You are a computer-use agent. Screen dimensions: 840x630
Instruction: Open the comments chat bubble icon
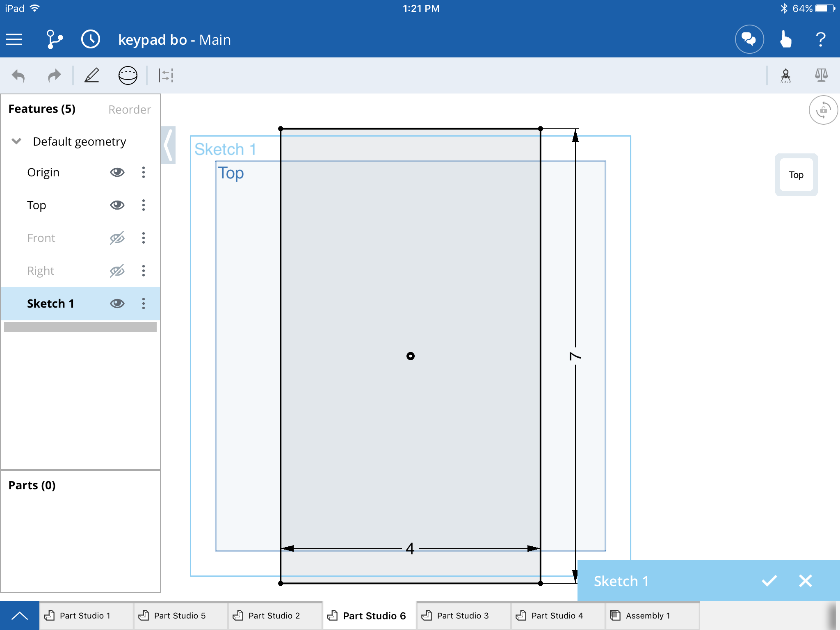[749, 40]
